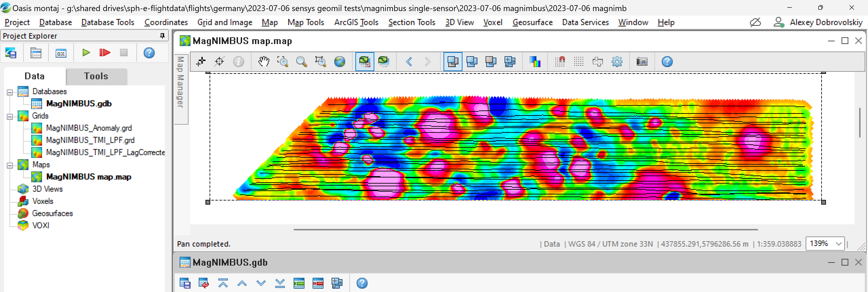Insert a new line using the green database icon

point(299,283)
